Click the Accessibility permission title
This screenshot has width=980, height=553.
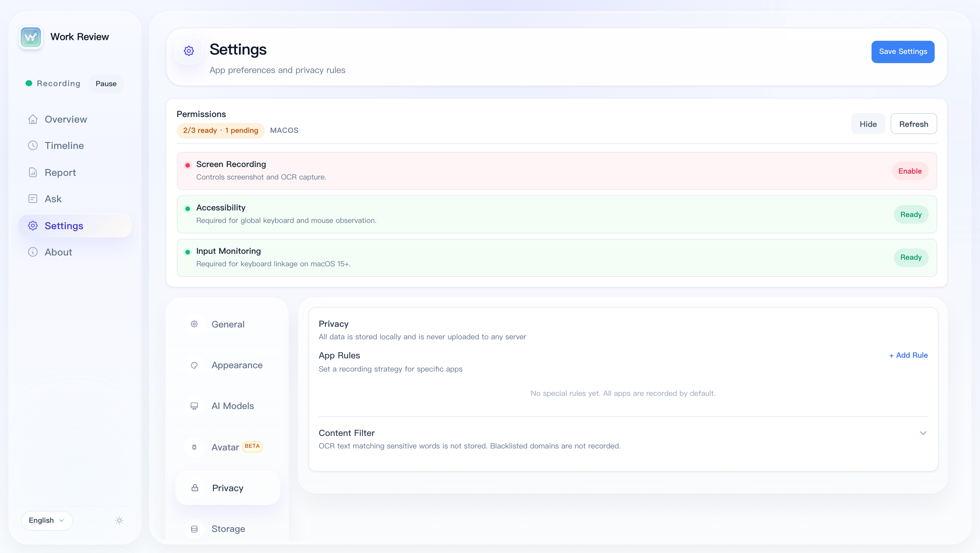[x=221, y=207]
